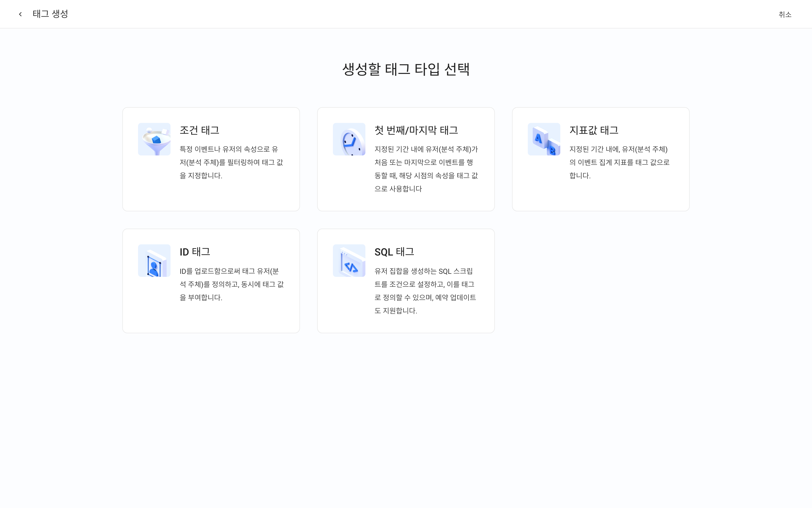Click the 태그 생성 page title
The image size is (812, 508).
[x=50, y=14]
